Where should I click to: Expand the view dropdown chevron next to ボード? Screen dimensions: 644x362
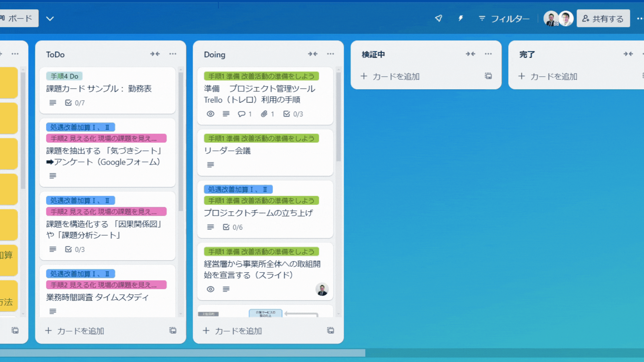50,19
